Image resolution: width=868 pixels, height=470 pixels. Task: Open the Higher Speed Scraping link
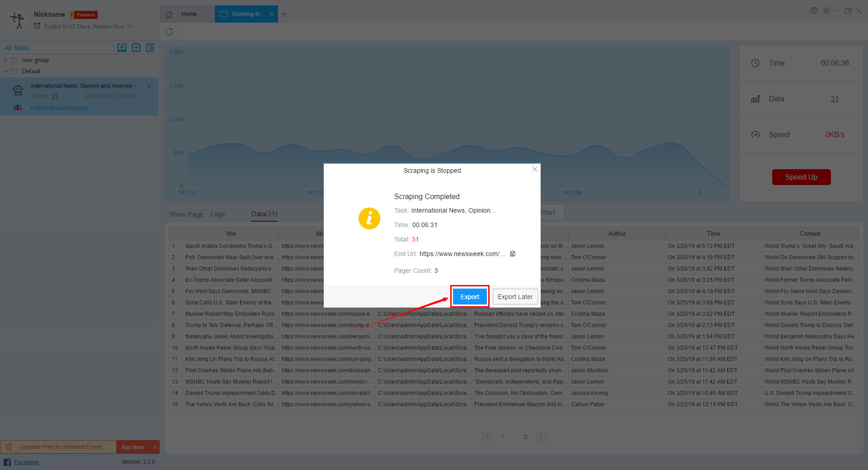pos(60,108)
